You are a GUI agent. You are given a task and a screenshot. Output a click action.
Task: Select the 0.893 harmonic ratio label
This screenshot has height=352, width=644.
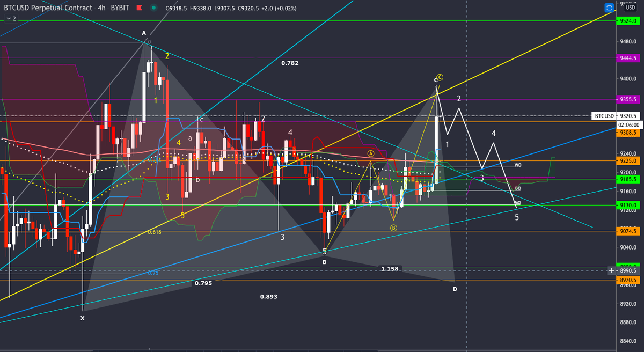point(268,297)
